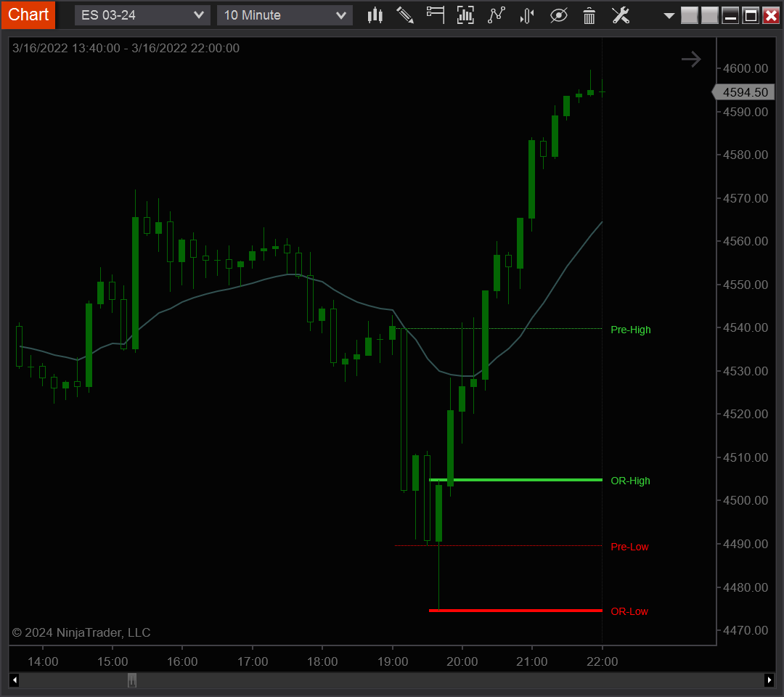
Task: Click the second gray interval link button
Action: [x=710, y=15]
